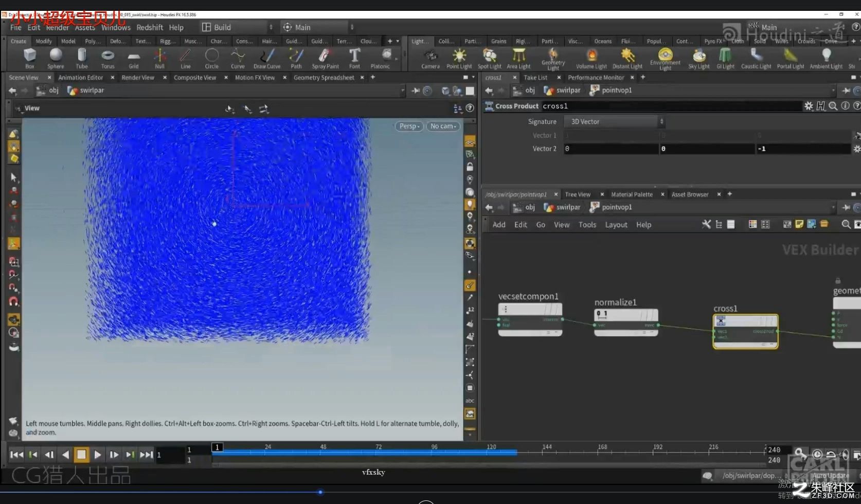861x504 pixels.
Task: Open the cross1 parameter gear menu
Action: (809, 106)
